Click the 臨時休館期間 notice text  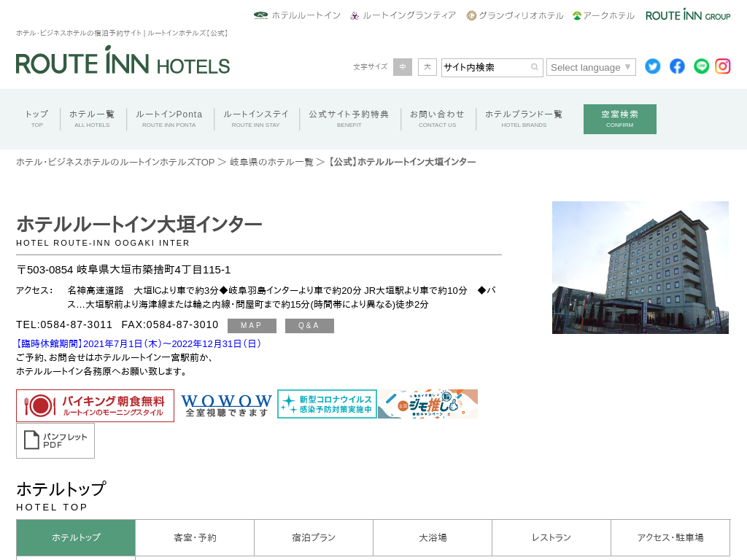(x=139, y=344)
